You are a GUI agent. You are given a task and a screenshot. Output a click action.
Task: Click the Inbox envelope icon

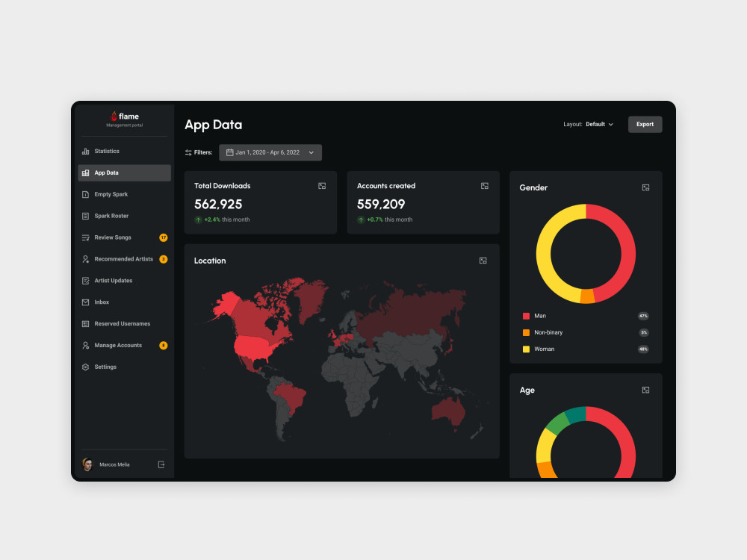pyautogui.click(x=85, y=302)
